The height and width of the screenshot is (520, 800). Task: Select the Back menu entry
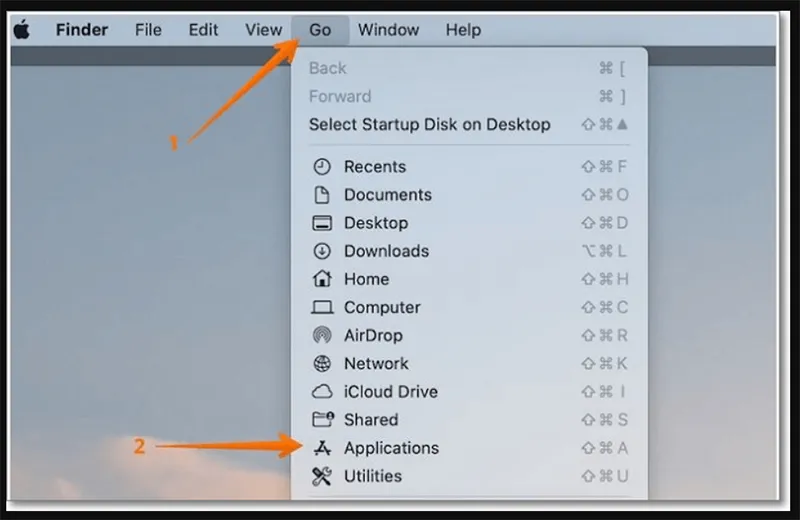tap(468, 68)
